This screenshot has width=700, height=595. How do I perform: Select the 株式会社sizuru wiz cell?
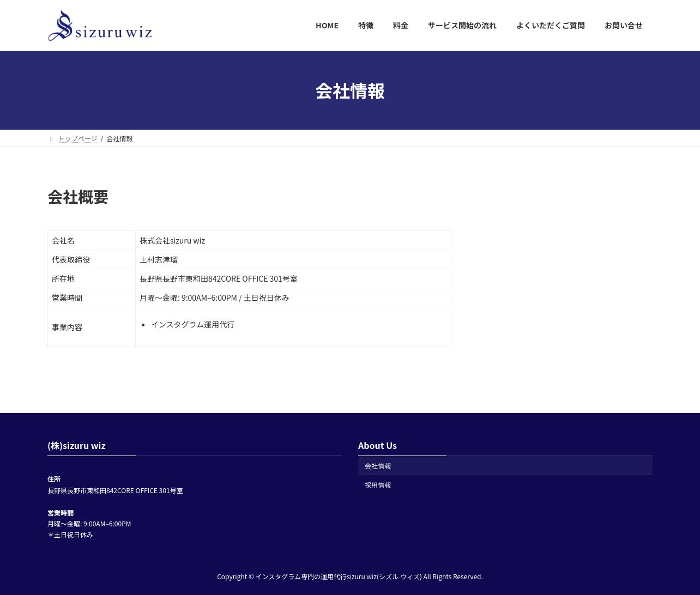coord(293,240)
